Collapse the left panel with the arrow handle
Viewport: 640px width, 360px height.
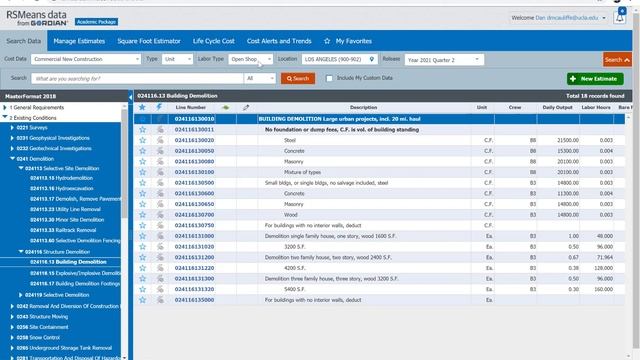coord(131,97)
